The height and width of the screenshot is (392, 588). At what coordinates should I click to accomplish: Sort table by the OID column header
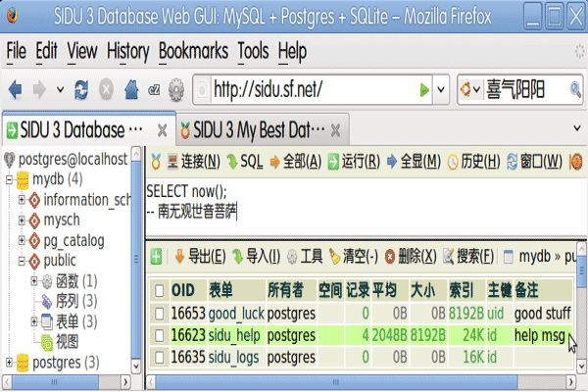coord(183,291)
